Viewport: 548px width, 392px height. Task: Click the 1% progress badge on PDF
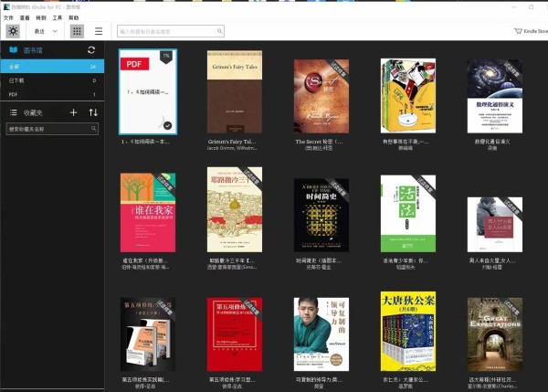[x=166, y=57]
